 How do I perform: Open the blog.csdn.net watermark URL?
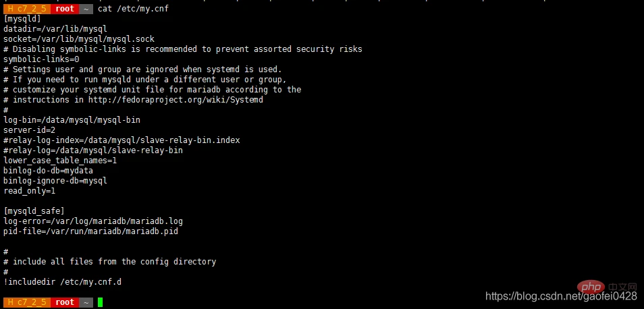point(562,296)
